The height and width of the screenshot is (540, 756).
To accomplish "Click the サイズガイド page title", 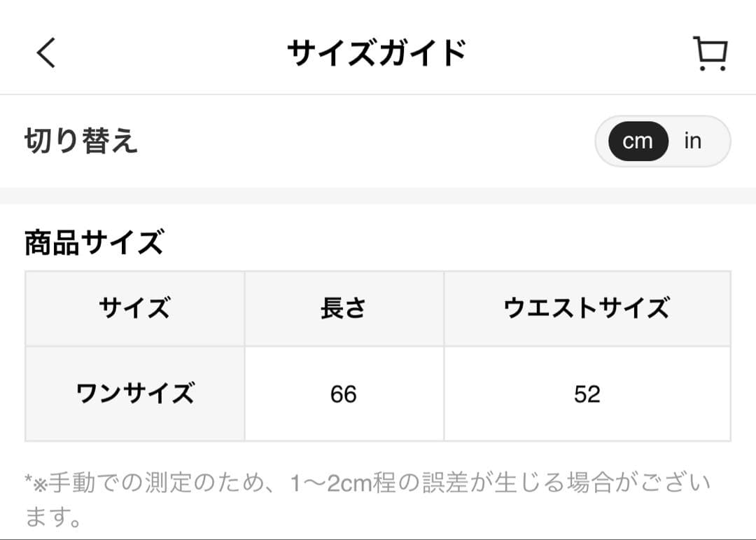I will pos(377,53).
